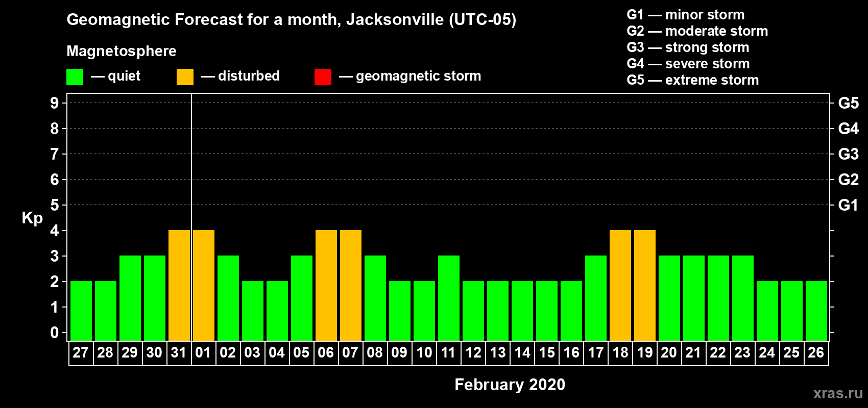
Task: Click the right-axis G5 label
Action: pos(849,103)
